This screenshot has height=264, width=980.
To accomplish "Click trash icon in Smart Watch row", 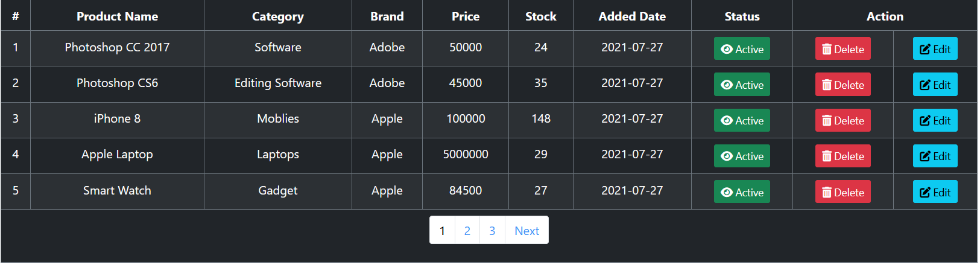I will point(827,193).
